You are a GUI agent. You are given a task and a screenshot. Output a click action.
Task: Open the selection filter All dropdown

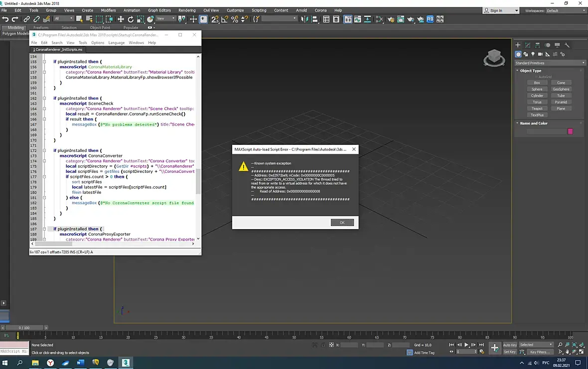63,18
